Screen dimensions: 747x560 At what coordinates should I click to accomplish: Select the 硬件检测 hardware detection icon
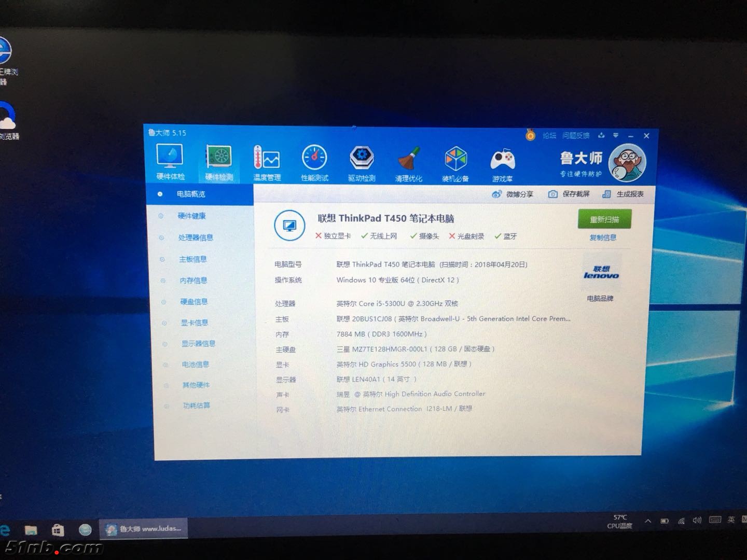click(x=219, y=163)
